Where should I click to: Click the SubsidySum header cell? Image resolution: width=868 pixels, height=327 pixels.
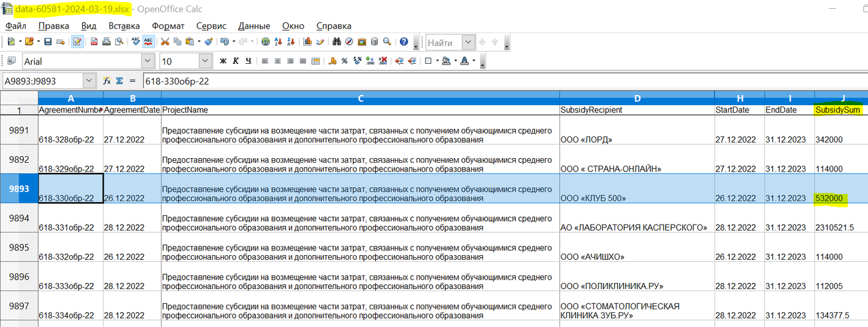pos(841,109)
